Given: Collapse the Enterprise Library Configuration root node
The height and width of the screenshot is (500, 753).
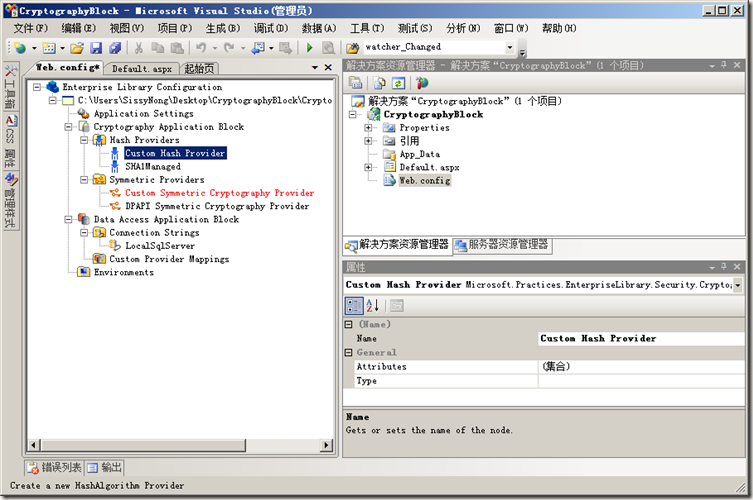Looking at the screenshot, I should pyautogui.click(x=37, y=87).
